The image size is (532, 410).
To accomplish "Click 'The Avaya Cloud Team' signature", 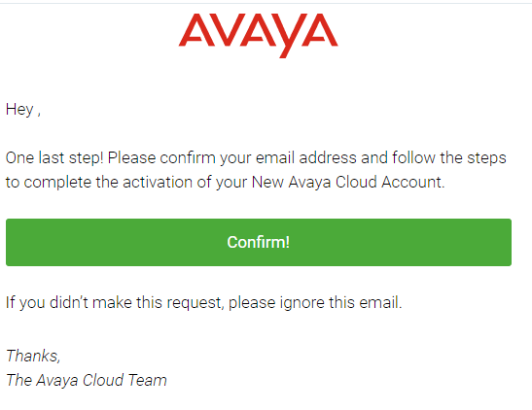I will (x=87, y=380).
